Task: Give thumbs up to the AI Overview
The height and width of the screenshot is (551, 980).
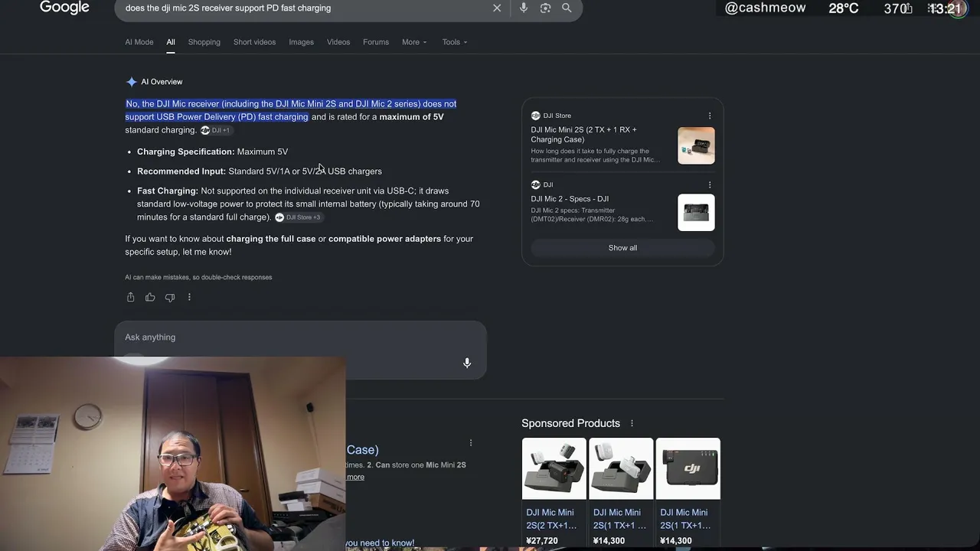Action: (150, 297)
